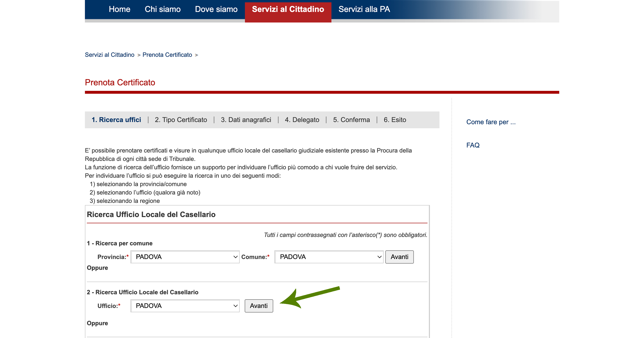Open the Come fare per link
The width and height of the screenshot is (644, 338).
click(491, 122)
